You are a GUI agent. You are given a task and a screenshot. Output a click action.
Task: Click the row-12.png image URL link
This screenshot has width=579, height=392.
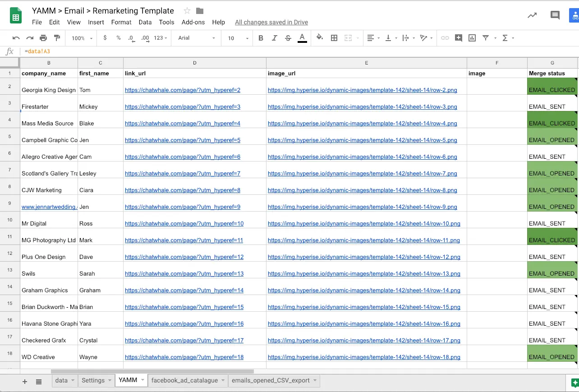pyautogui.click(x=364, y=257)
